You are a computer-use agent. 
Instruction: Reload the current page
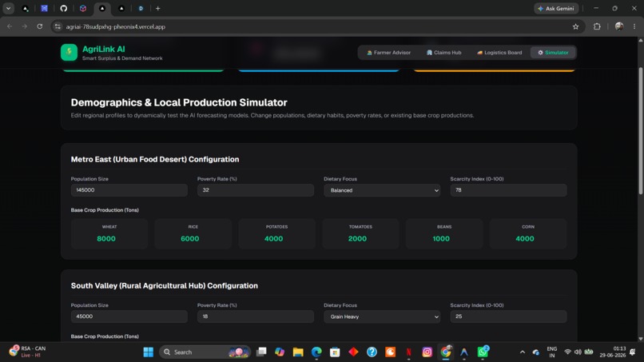pyautogui.click(x=39, y=26)
